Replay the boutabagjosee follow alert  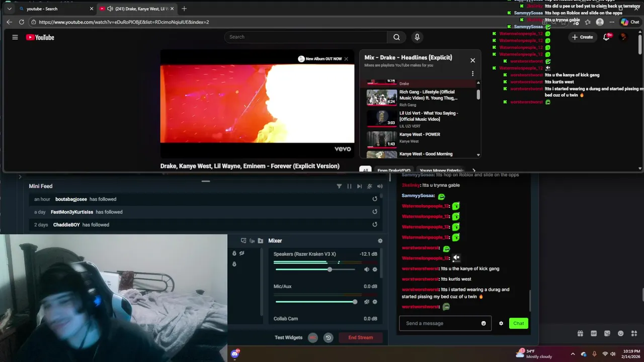coord(375,199)
